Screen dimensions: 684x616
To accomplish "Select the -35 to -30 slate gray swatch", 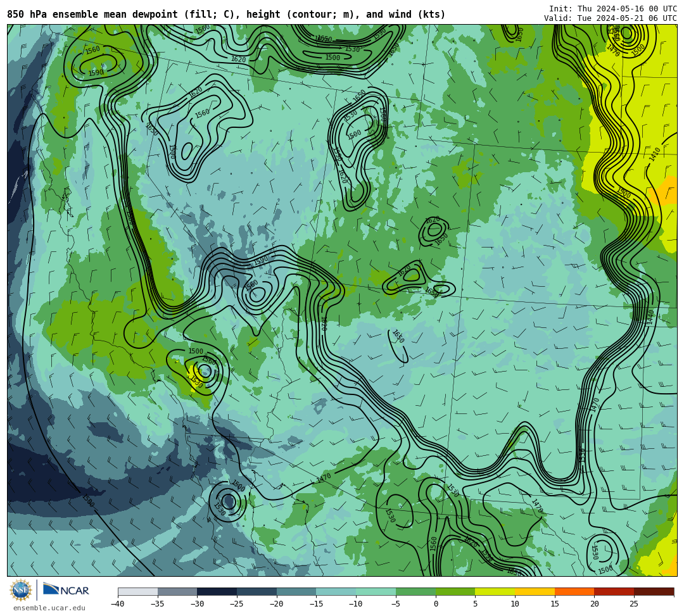I will tap(177, 591).
